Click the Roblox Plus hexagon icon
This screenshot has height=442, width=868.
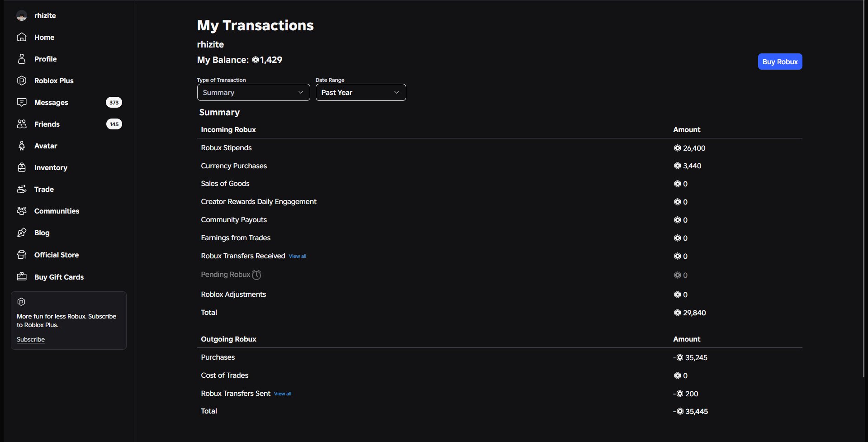coord(22,81)
